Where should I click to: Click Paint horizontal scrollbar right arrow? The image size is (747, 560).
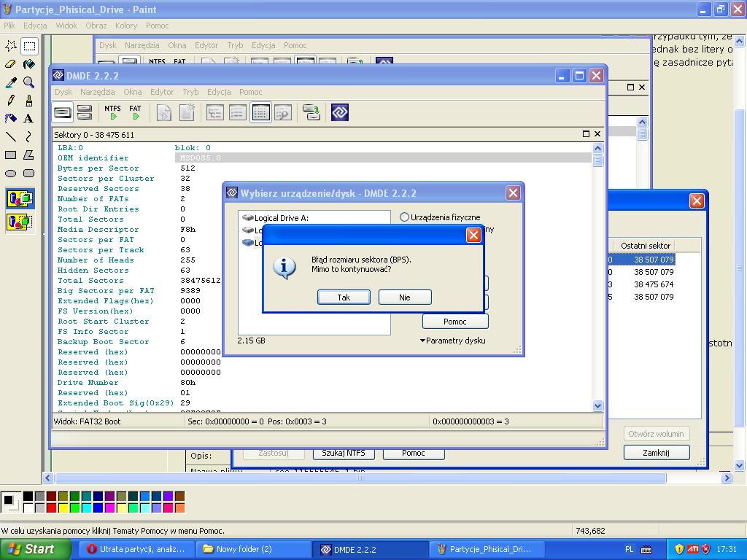[727, 478]
